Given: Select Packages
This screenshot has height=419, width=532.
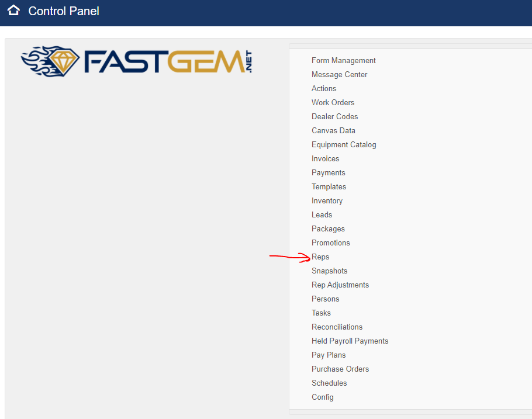Looking at the screenshot, I should click(x=328, y=228).
